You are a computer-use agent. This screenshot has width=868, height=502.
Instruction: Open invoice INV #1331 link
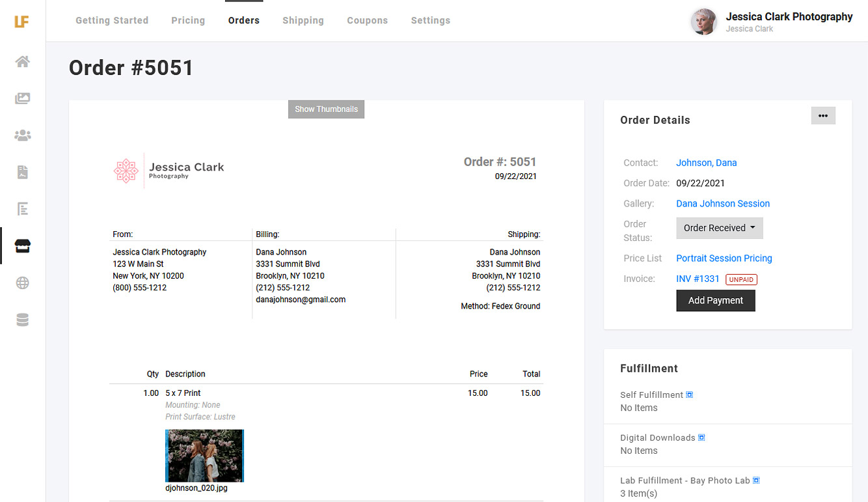click(698, 279)
